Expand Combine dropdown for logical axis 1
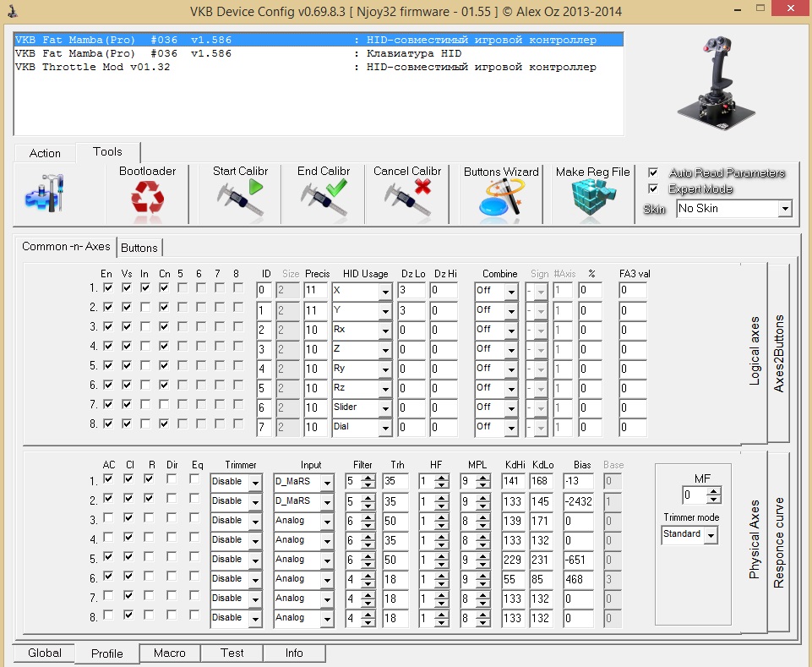The height and width of the screenshot is (667, 812). pyautogui.click(x=496, y=291)
